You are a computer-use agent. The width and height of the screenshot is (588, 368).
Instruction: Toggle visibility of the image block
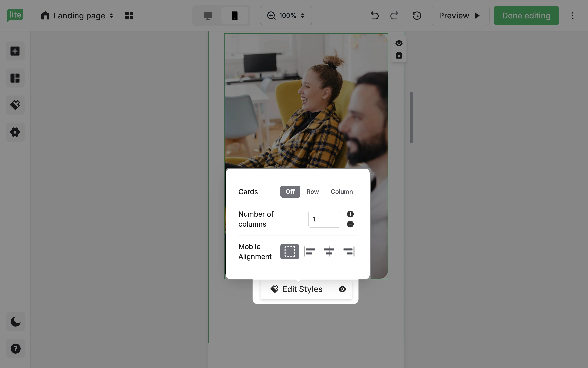click(399, 43)
